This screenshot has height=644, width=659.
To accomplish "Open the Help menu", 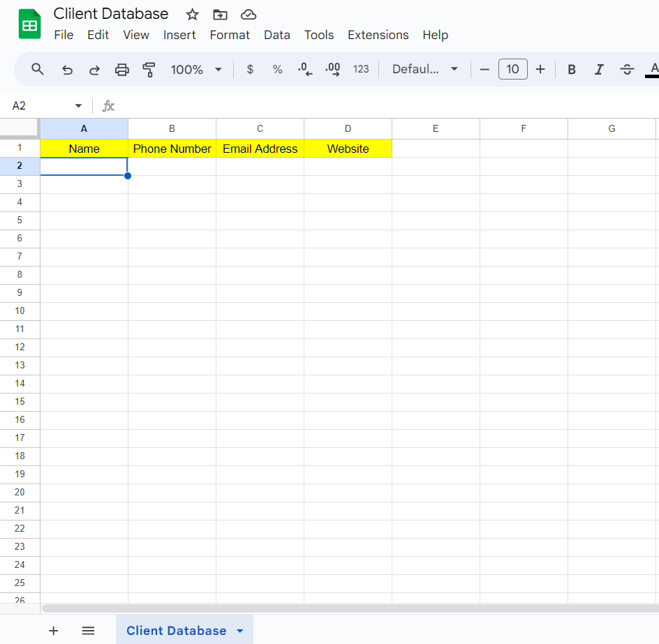I will point(436,35).
